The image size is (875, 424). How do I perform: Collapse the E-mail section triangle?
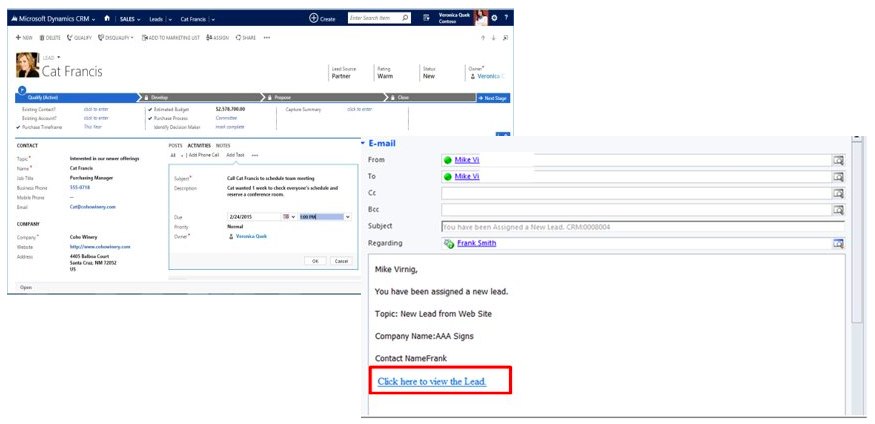click(363, 143)
